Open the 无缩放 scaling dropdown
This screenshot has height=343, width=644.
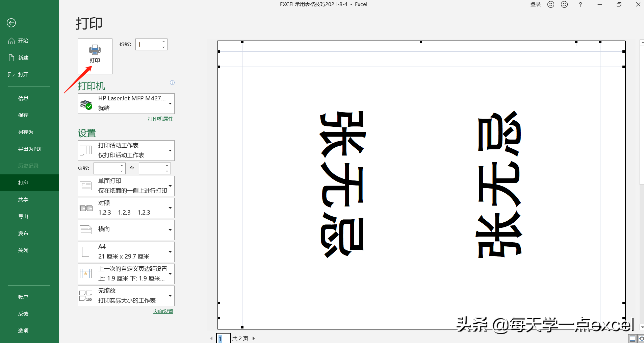tap(126, 296)
